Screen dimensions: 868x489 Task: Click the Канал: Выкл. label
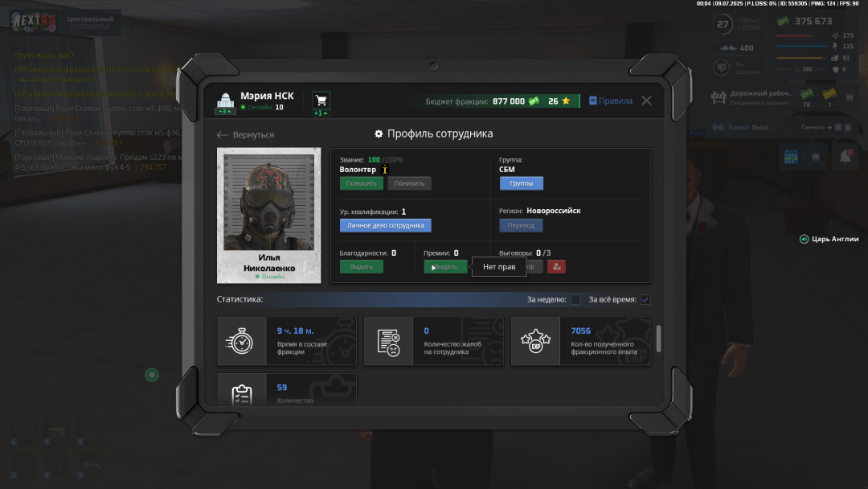click(749, 127)
